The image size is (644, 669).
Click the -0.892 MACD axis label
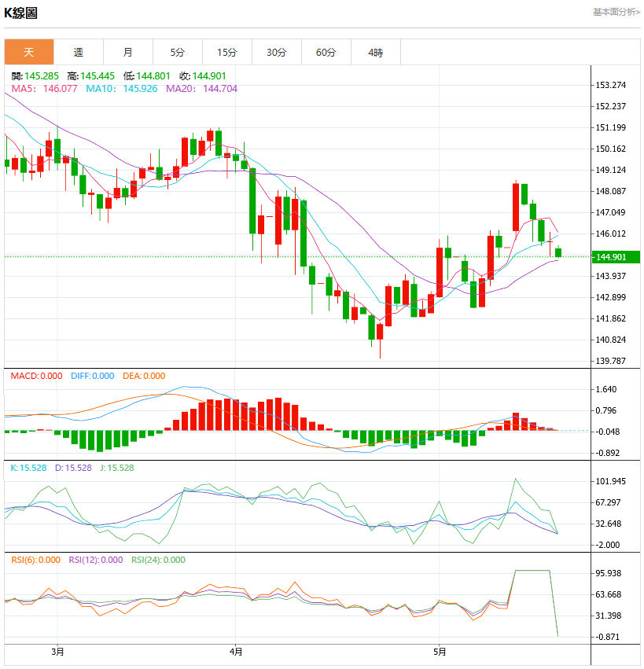point(607,453)
